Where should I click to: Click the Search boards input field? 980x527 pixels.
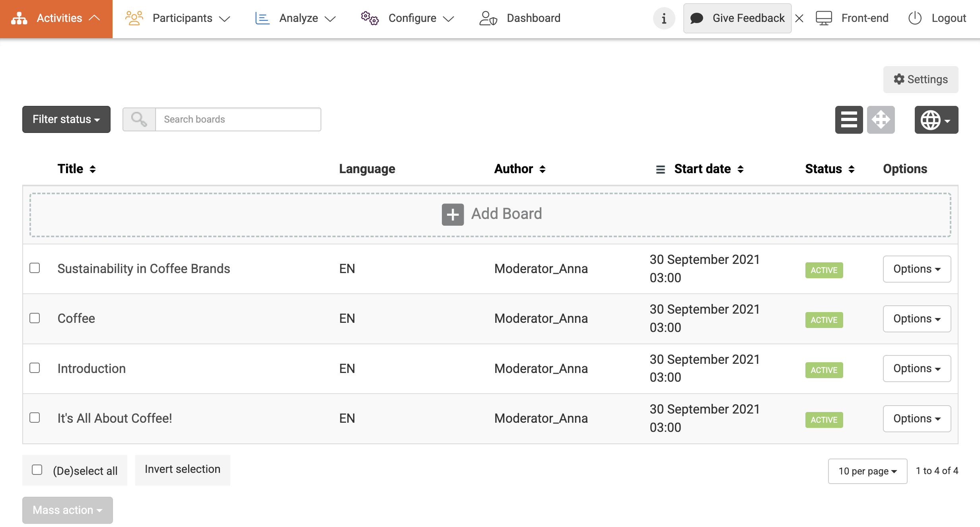pyautogui.click(x=238, y=119)
